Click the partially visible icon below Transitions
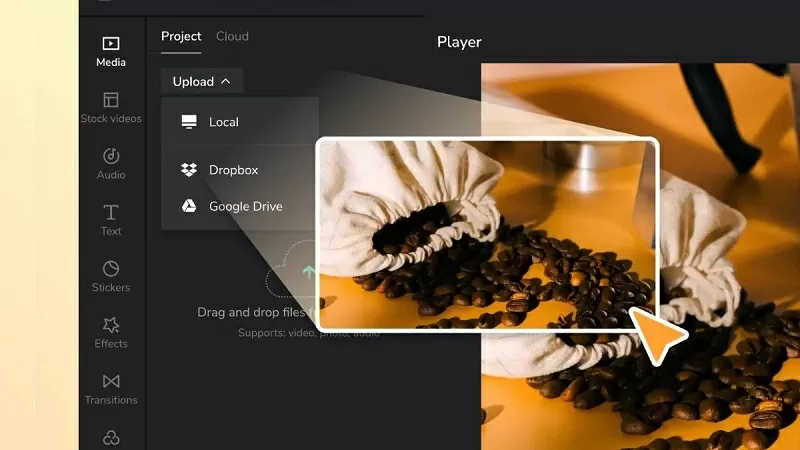The width and height of the screenshot is (800, 450). pos(111,438)
